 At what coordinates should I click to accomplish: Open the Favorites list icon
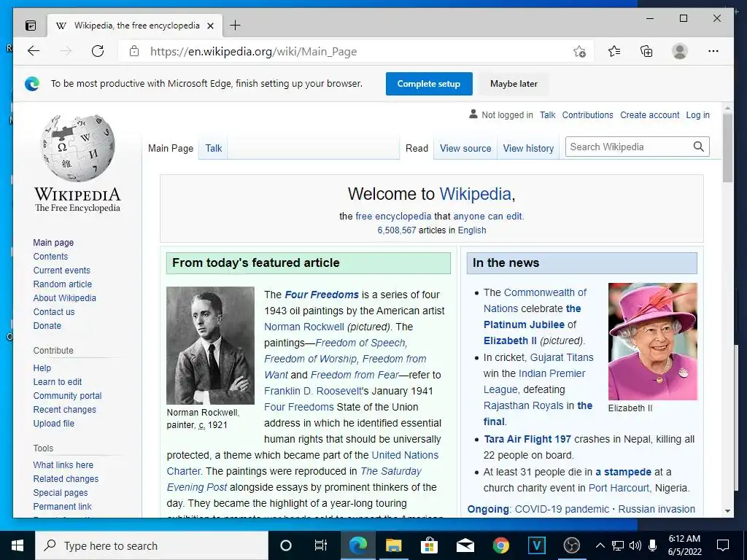(x=614, y=52)
